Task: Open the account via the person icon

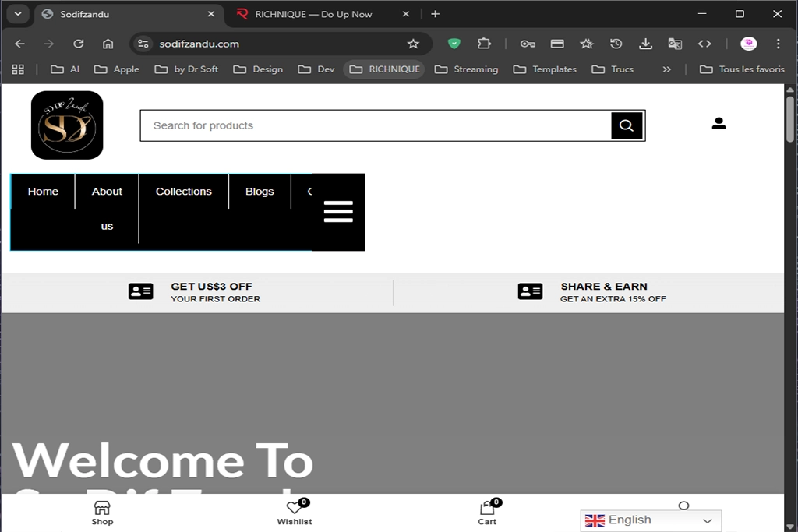Action: 718,122
